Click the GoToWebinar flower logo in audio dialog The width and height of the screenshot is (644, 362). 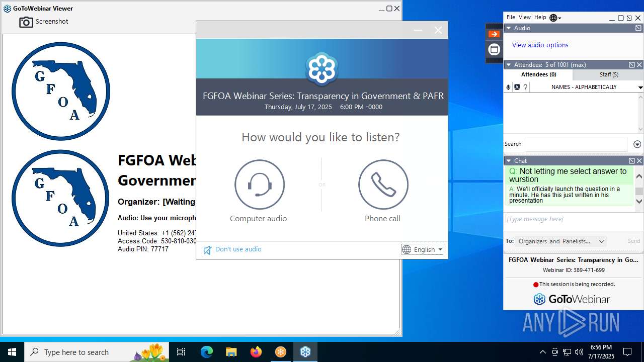(x=322, y=69)
